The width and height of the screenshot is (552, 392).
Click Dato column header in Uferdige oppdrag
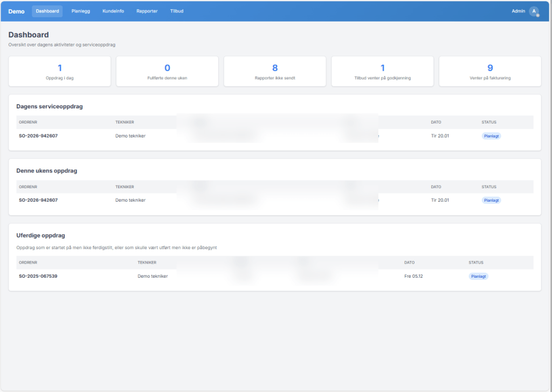click(x=409, y=263)
